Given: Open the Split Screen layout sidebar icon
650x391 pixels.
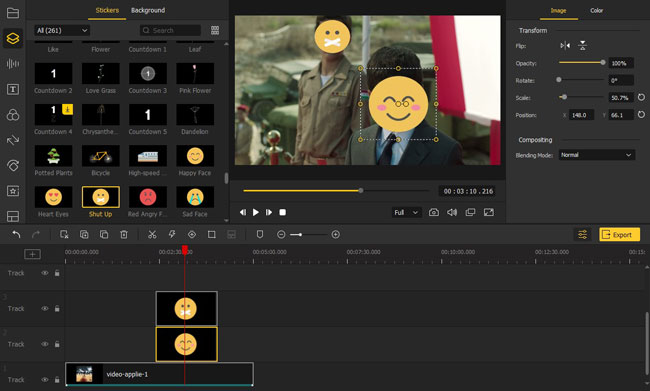Looking at the screenshot, I should (13, 216).
